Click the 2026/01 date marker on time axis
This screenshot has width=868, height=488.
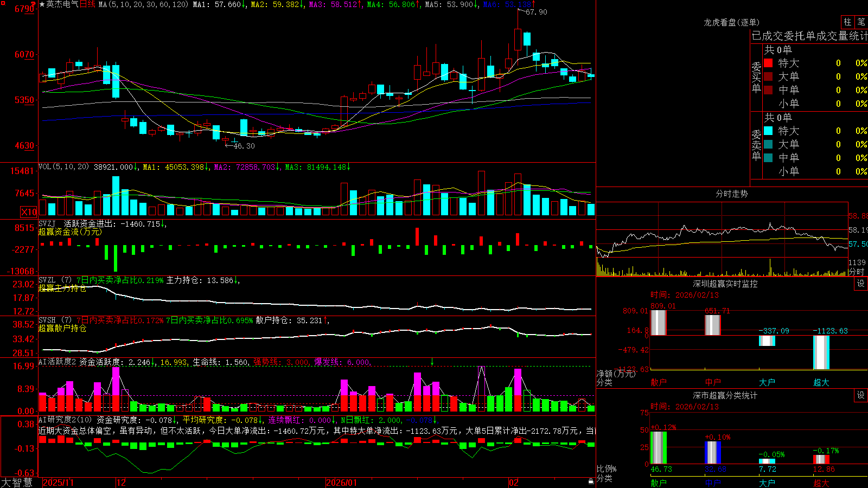tap(342, 483)
